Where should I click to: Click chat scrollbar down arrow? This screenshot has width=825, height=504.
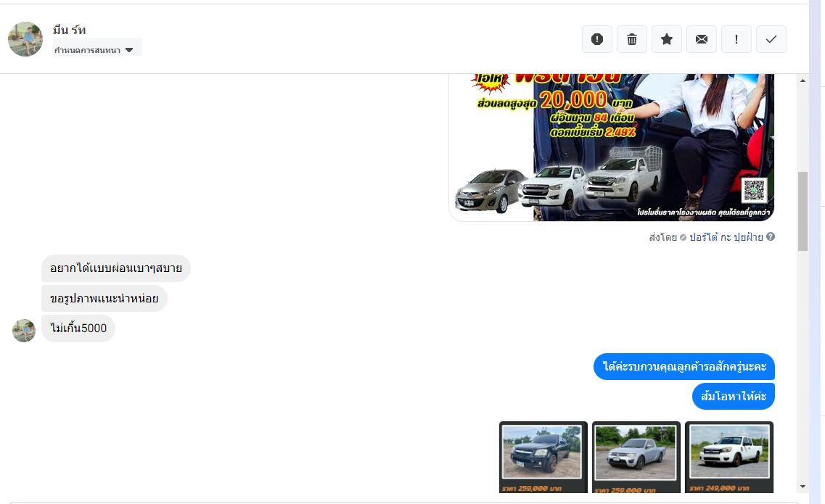803,487
